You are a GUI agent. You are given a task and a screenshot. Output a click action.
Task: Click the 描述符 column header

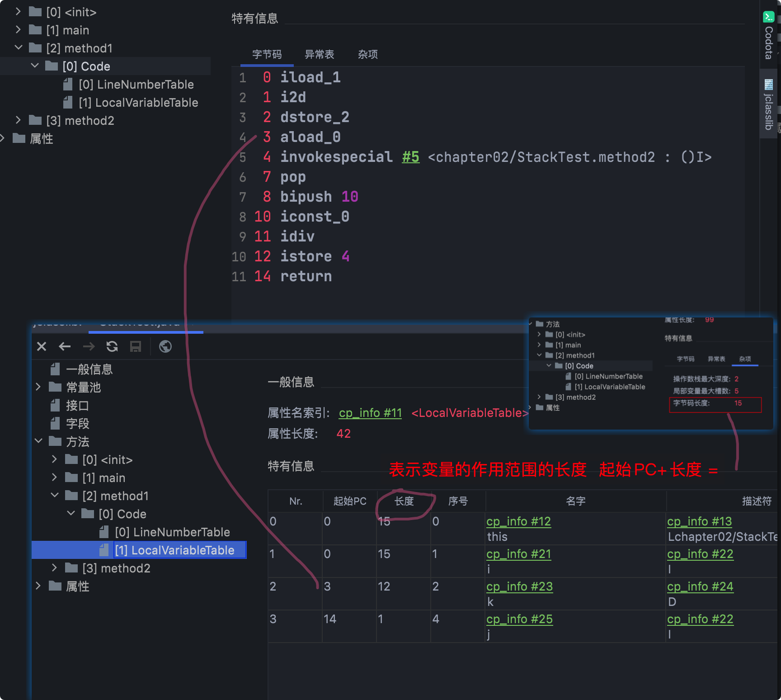[x=757, y=501]
